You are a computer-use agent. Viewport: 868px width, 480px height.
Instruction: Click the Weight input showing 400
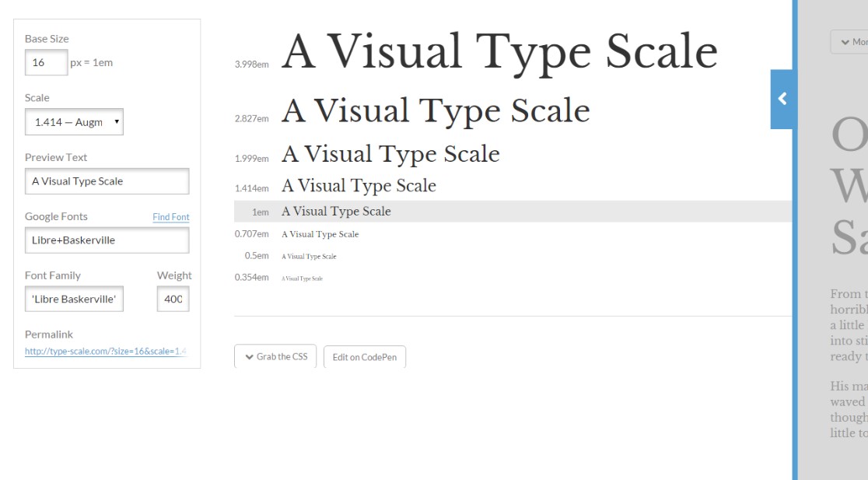[173, 299]
